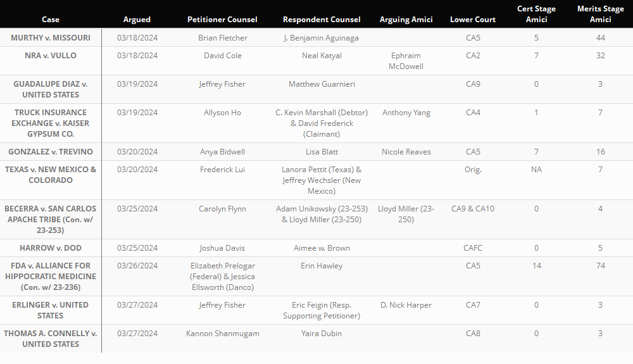Sort by Merits Stage Amici header
The image size is (633, 364).
[600, 15]
